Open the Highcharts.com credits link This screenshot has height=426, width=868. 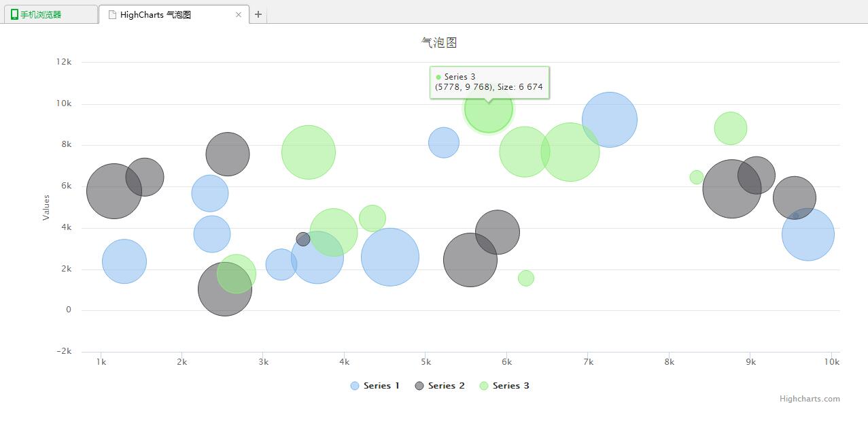809,399
